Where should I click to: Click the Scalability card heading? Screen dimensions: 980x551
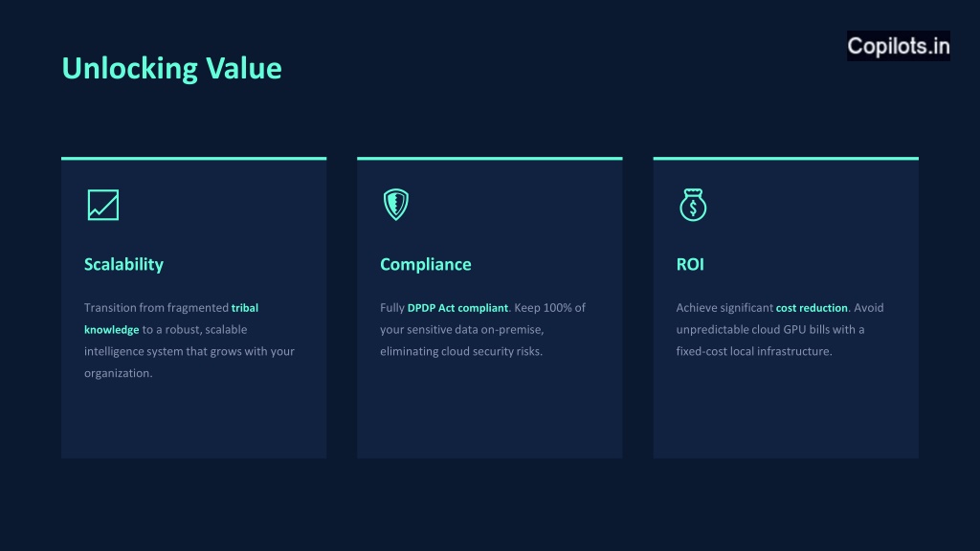click(x=123, y=264)
